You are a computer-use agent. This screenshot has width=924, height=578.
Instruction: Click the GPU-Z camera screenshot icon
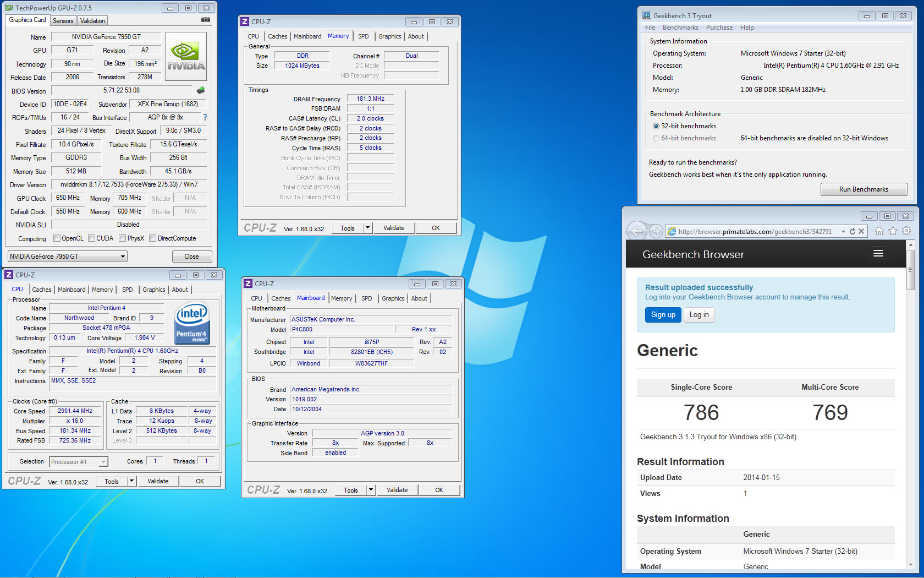coord(206,20)
